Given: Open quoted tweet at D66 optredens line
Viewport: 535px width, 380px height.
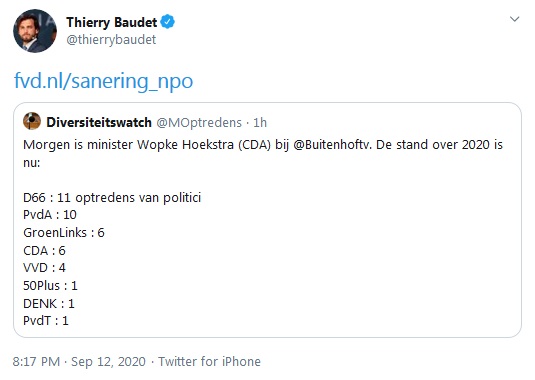Looking at the screenshot, I should [112, 198].
